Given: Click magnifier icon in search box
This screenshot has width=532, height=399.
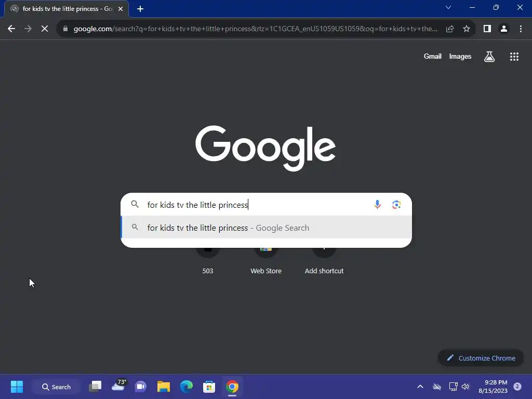Looking at the screenshot, I should tap(135, 204).
